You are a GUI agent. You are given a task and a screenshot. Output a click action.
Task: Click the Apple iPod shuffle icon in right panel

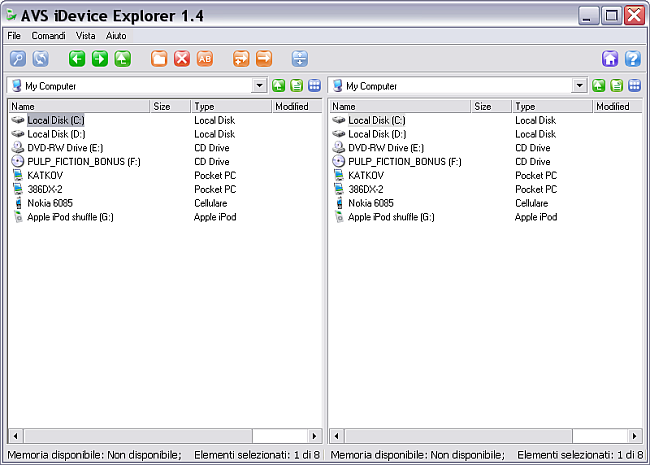(339, 217)
